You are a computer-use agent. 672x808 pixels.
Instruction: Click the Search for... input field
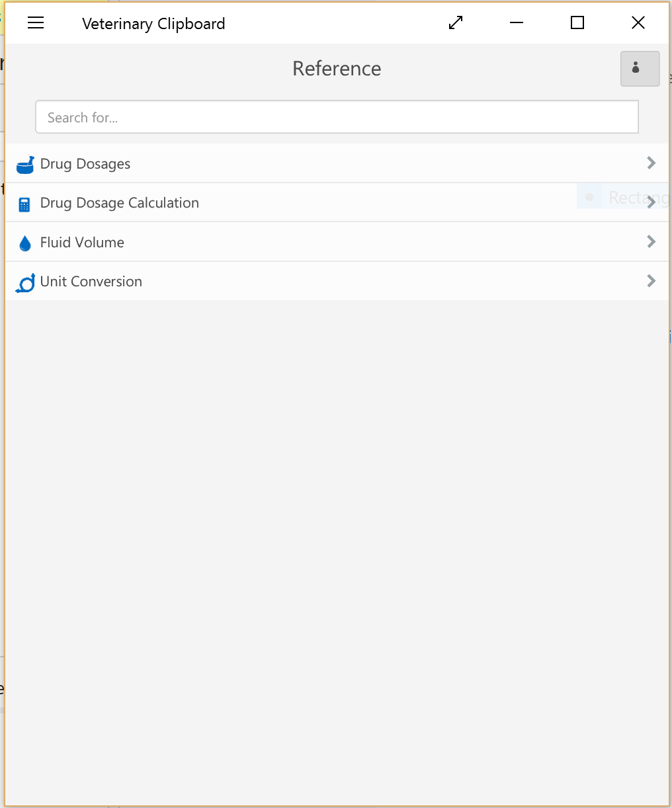pos(337,117)
